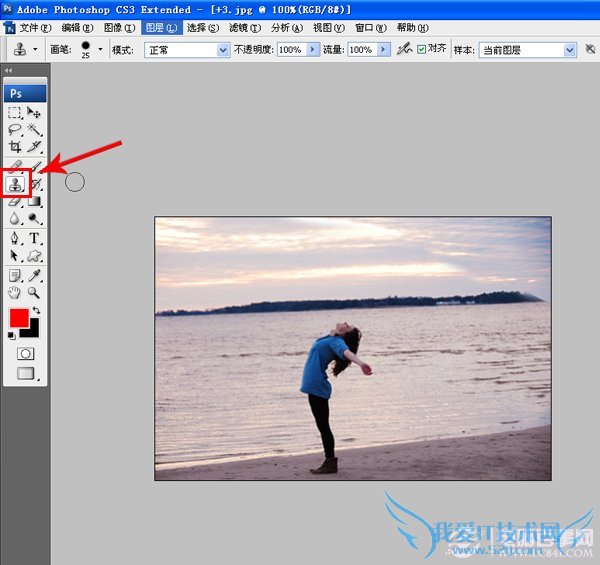Select the Crop tool
Viewport: 600px width, 565px height.
pyautogui.click(x=15, y=147)
